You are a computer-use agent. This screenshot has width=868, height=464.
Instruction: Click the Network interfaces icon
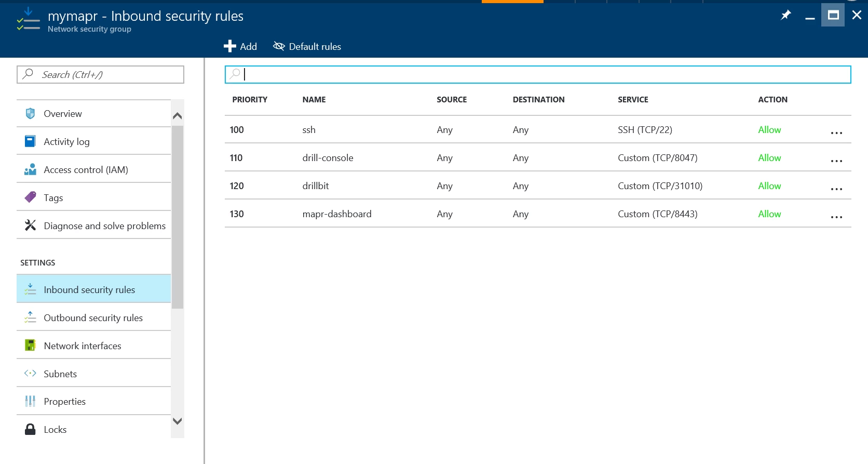[x=30, y=345]
